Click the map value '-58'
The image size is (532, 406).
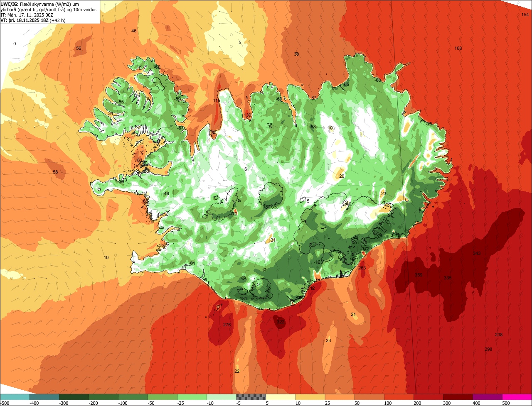tap(313, 127)
